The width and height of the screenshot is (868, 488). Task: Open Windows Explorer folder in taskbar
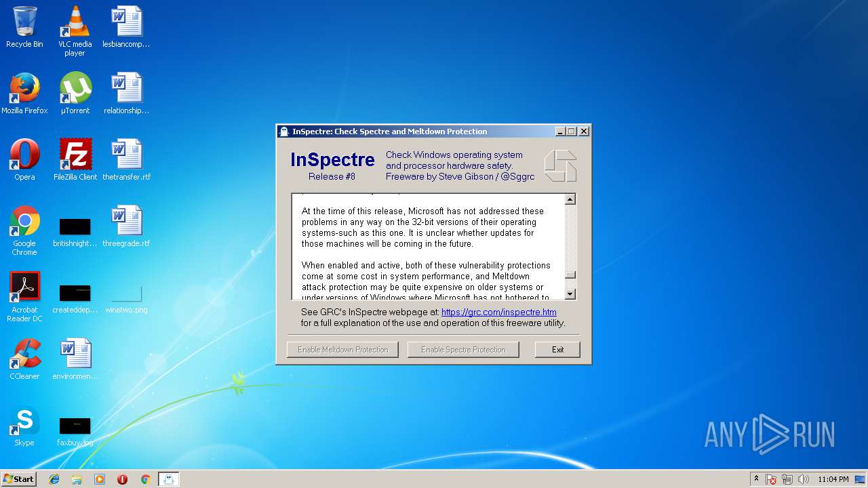tap(77, 479)
